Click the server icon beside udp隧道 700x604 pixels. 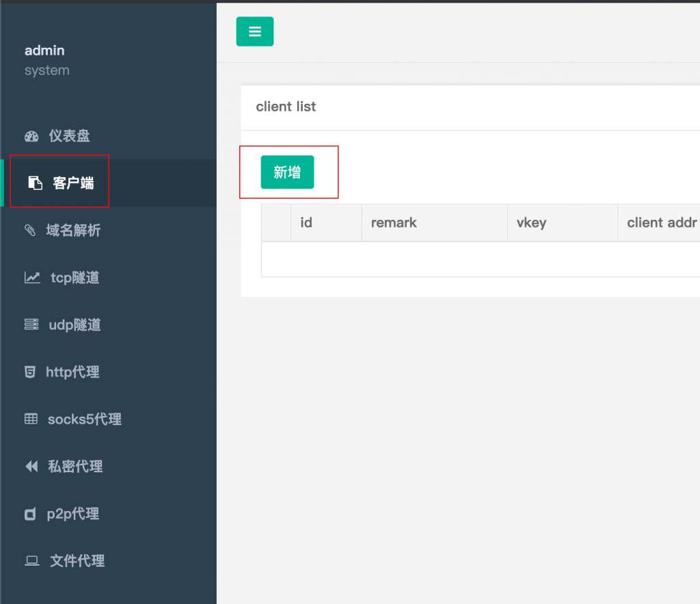31,325
